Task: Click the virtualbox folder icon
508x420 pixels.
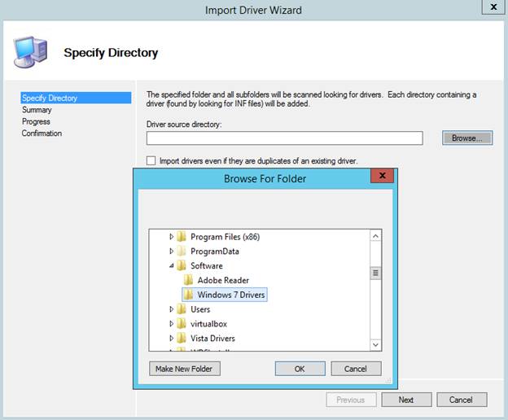Action: [x=182, y=324]
